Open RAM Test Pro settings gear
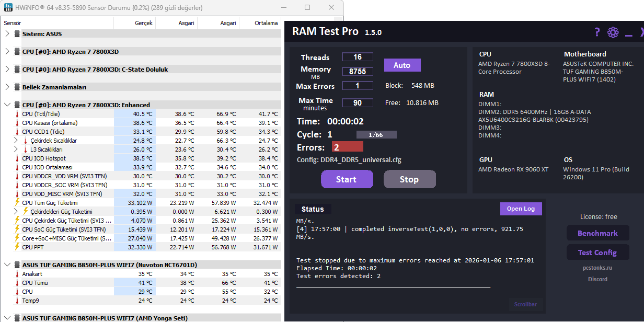 coord(613,32)
